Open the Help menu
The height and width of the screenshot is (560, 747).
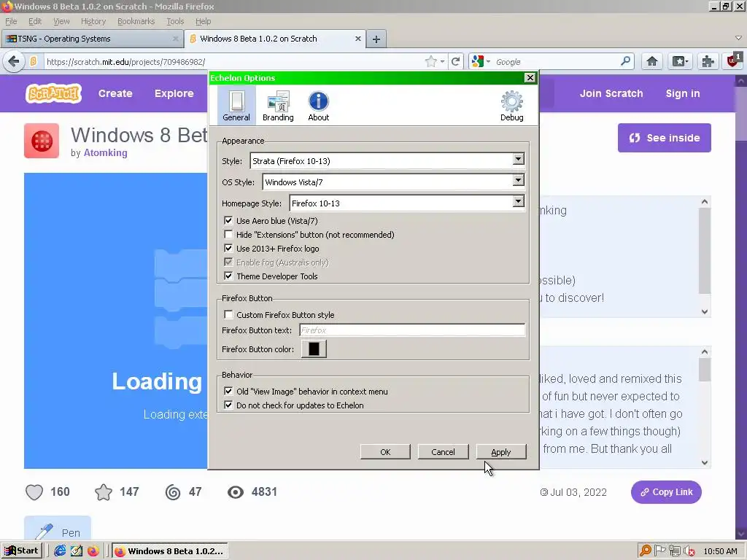point(203,21)
